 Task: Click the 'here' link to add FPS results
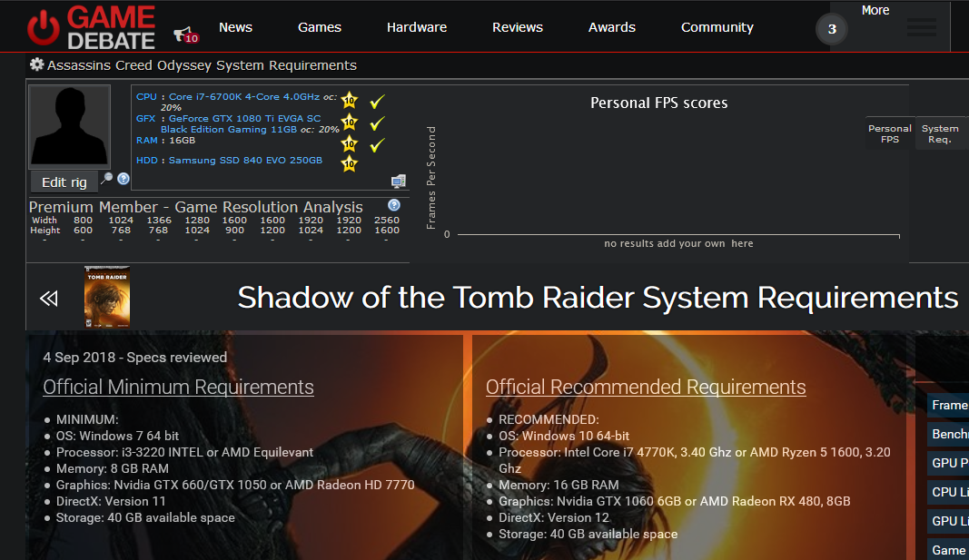[x=742, y=243]
